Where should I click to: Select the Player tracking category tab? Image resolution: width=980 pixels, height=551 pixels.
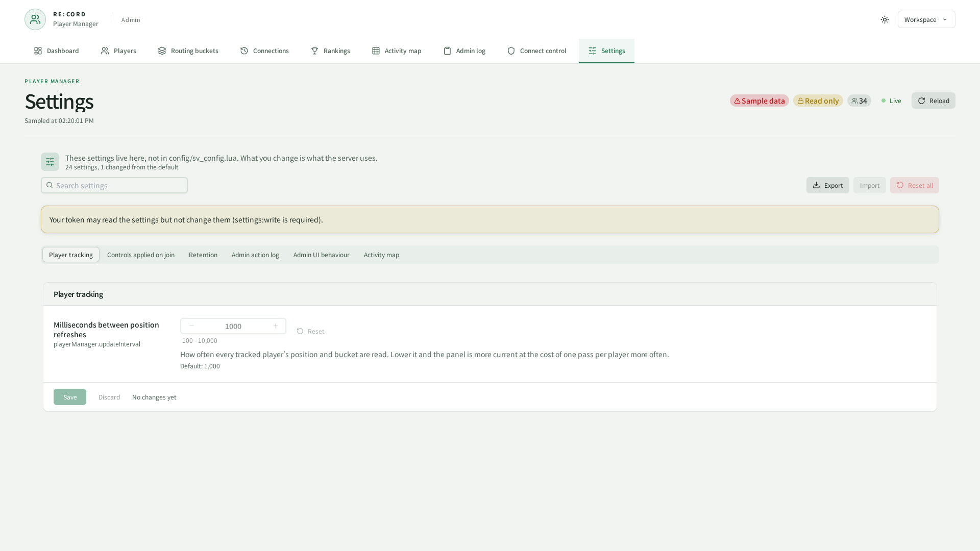coord(71,255)
